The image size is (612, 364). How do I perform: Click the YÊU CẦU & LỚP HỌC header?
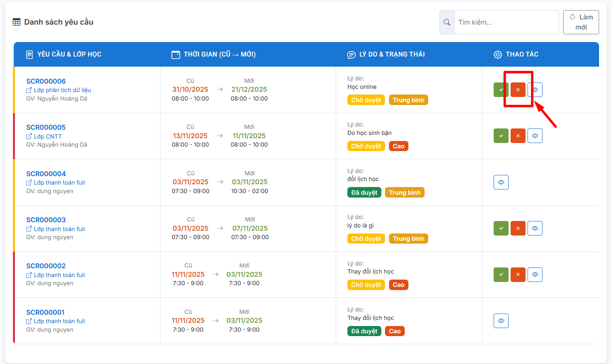[69, 55]
